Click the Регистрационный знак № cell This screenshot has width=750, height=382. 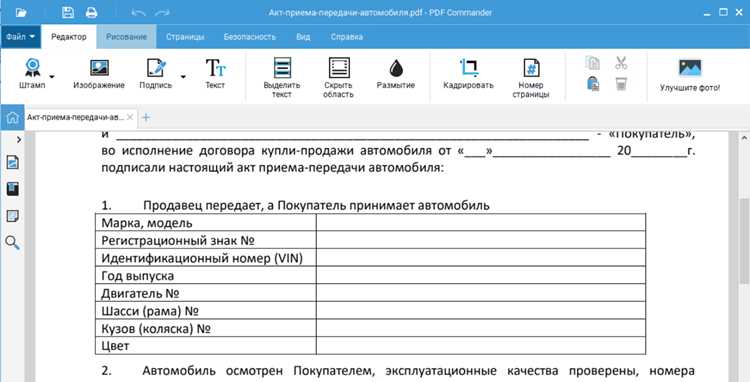point(206,240)
